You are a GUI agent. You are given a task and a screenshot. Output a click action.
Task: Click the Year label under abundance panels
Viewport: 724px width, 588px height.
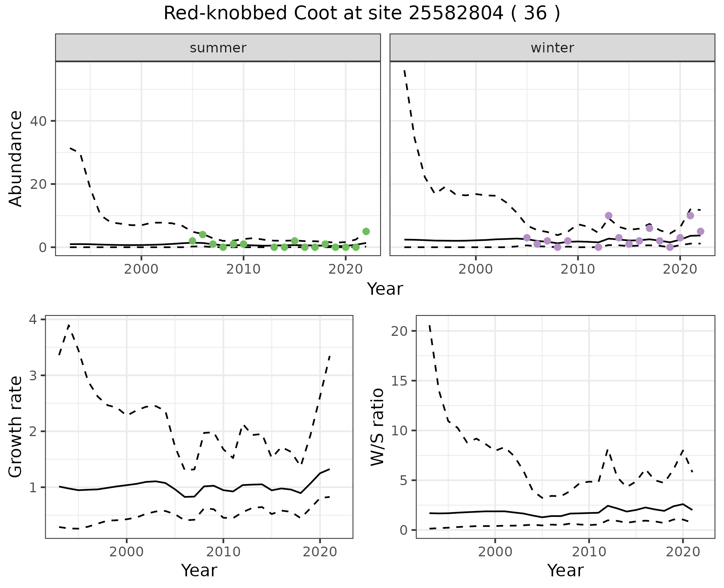(385, 289)
